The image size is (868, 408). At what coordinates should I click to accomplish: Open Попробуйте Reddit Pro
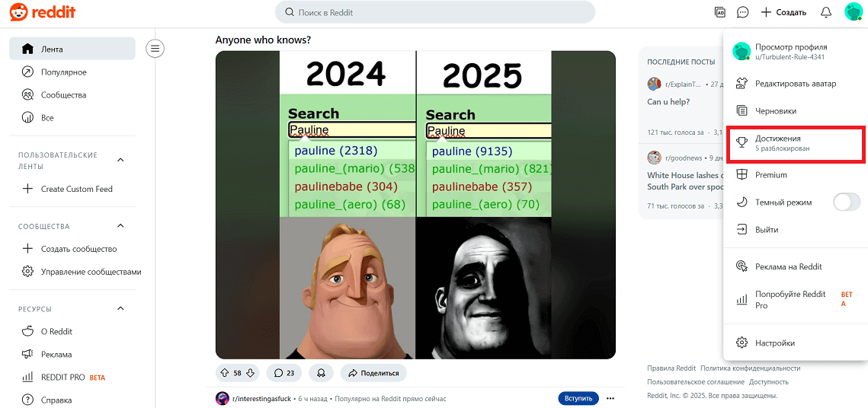pos(795,300)
